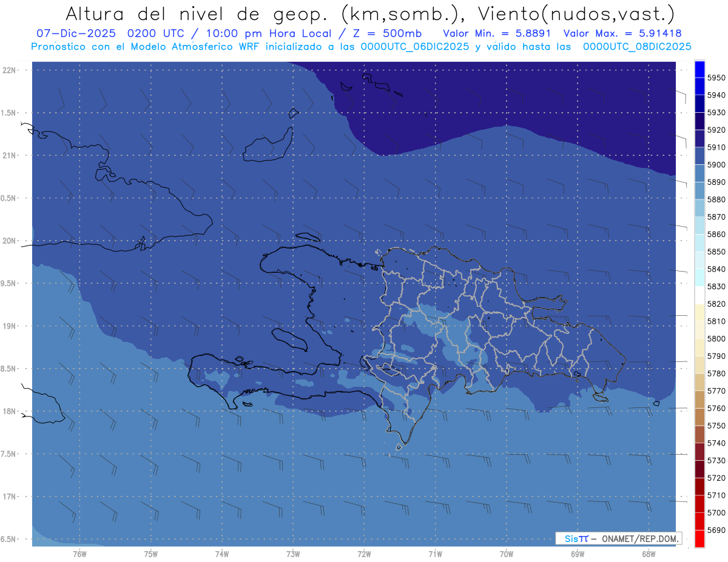The width and height of the screenshot is (728, 562).
Task: Click the '5730' colorbar label
Action: click(716, 461)
